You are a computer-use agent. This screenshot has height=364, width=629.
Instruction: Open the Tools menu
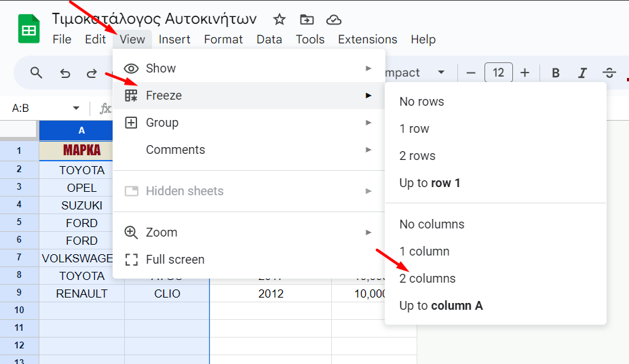[x=310, y=39]
